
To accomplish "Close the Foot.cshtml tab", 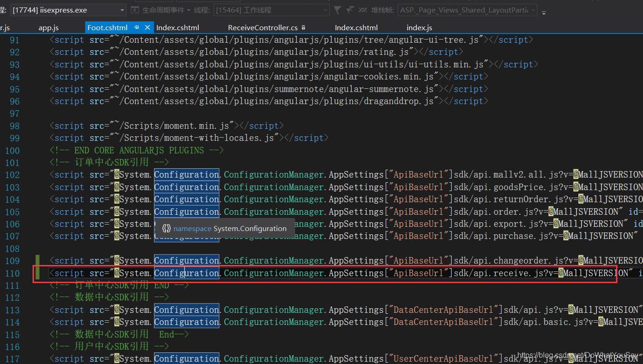I will (x=147, y=28).
